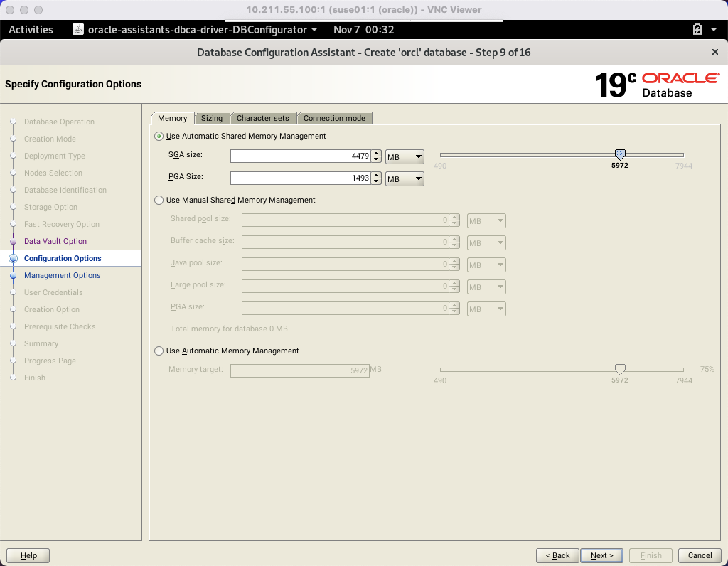The width and height of the screenshot is (728, 566).
Task: Click the Fast Recovery Option step
Action: 62,224
